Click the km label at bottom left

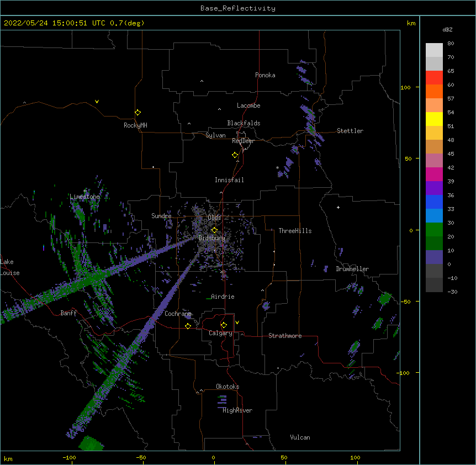8,458
